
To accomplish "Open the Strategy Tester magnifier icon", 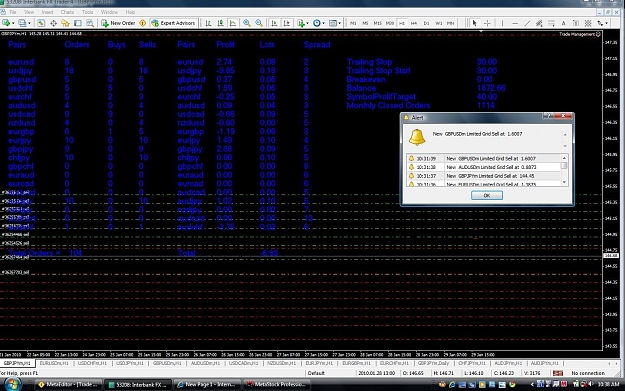I will (x=90, y=23).
